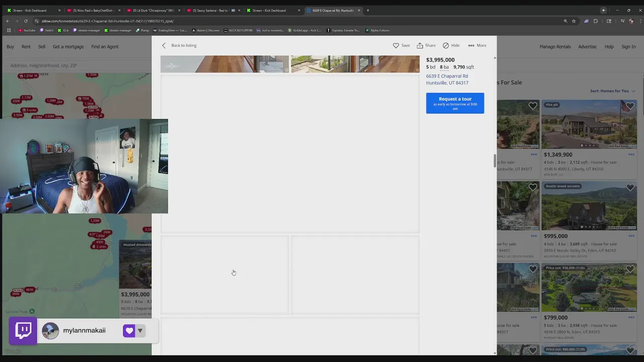Open the Kick bookmark
This screenshot has height=362, width=644.
click(63, 30)
